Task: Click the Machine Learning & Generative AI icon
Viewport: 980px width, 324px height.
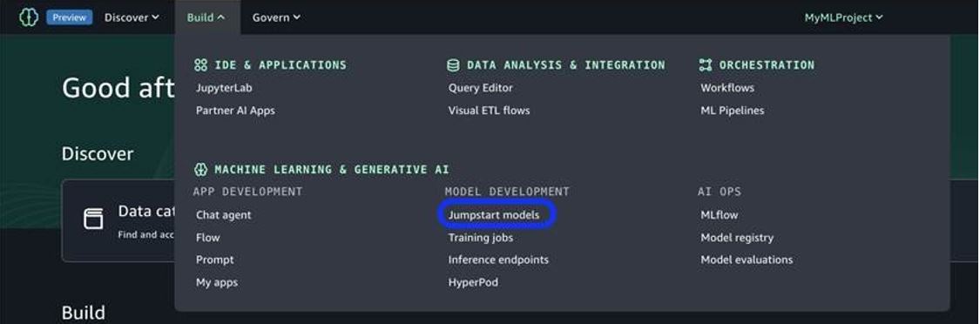Action: (200, 170)
